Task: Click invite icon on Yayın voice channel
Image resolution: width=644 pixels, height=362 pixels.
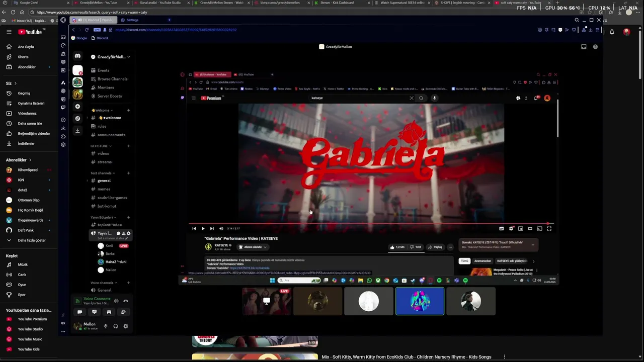Action: [x=124, y=233]
